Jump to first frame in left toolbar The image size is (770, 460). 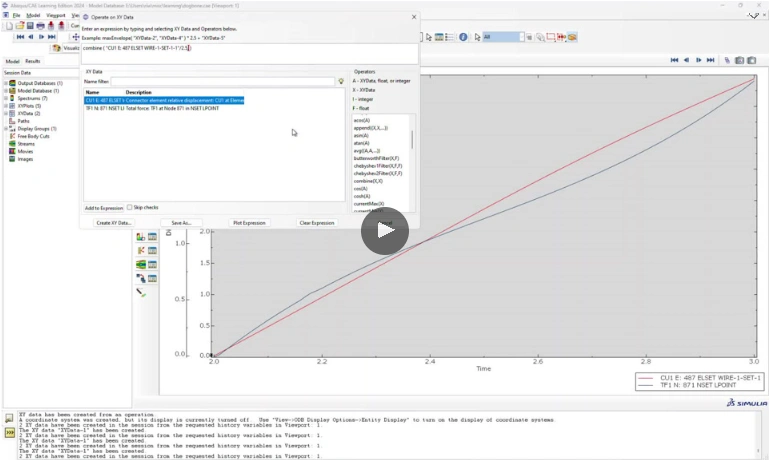(x=20, y=37)
